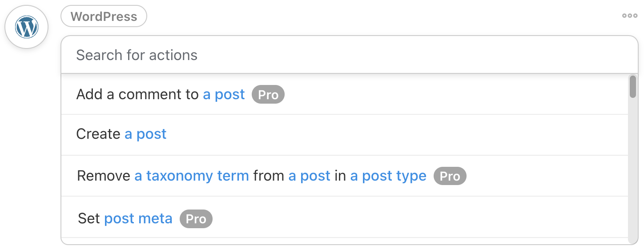The image size is (644, 250).
Task: Click the Pro badge beside Set post meta
Action: (x=196, y=219)
